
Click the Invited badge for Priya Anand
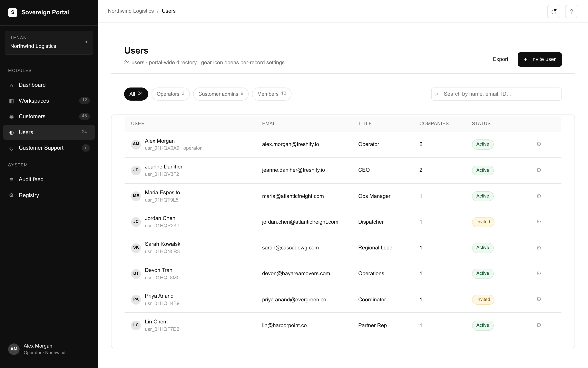pos(483,299)
